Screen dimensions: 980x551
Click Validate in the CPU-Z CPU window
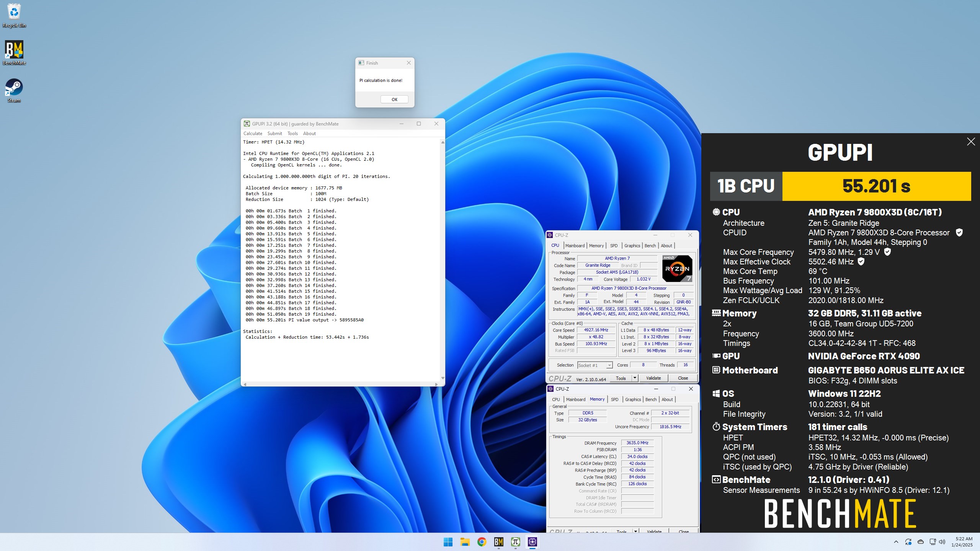(x=653, y=378)
